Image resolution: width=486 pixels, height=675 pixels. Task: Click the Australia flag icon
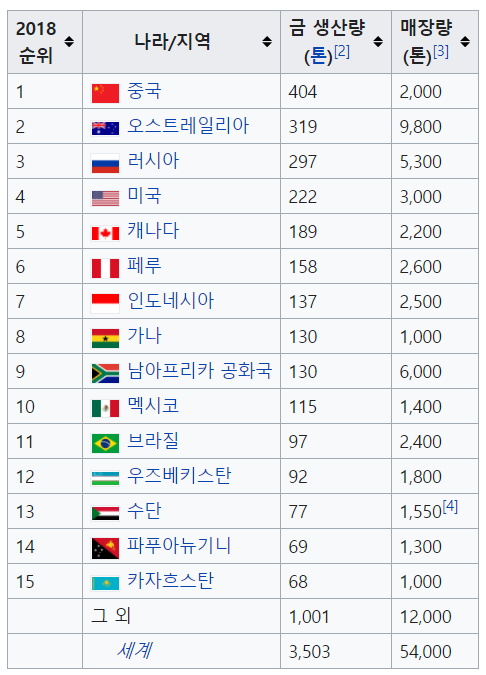click(x=105, y=128)
